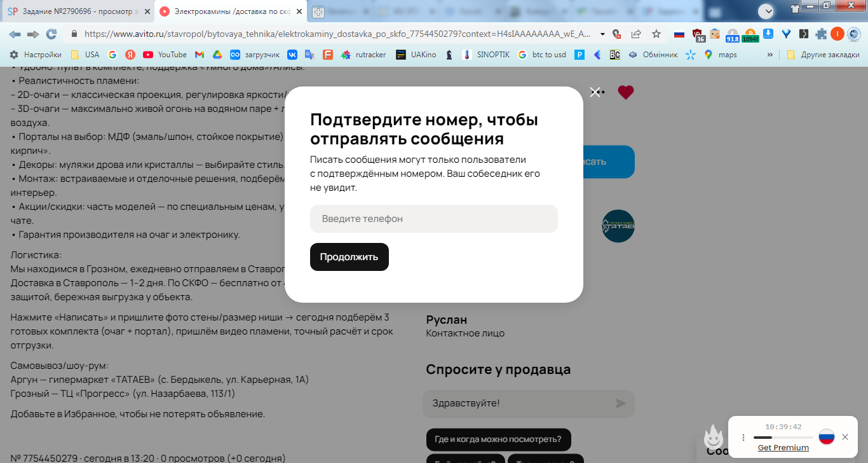The image size is (868, 463).
Task: Click the 'Руслан' contact name
Action: coord(446,319)
